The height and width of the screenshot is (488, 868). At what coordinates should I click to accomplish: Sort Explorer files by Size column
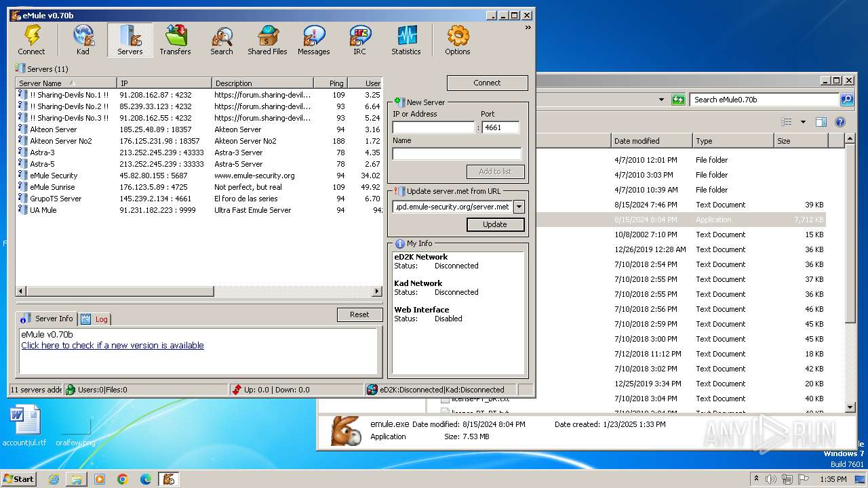[801, 141]
